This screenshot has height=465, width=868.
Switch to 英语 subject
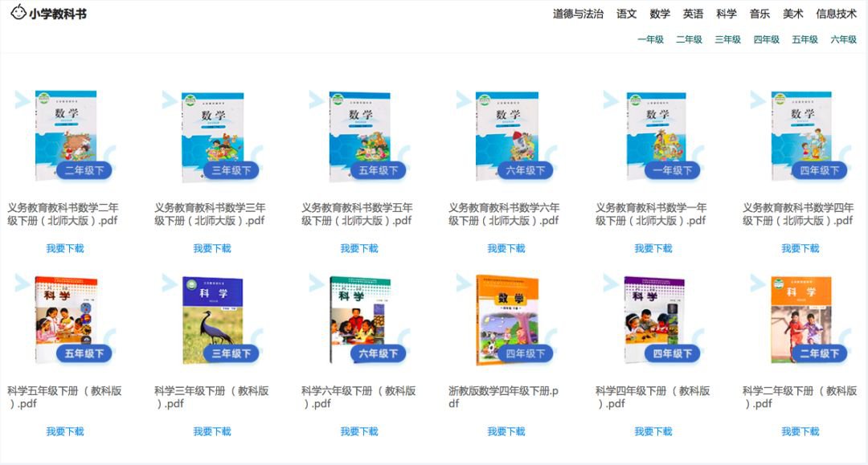(693, 14)
